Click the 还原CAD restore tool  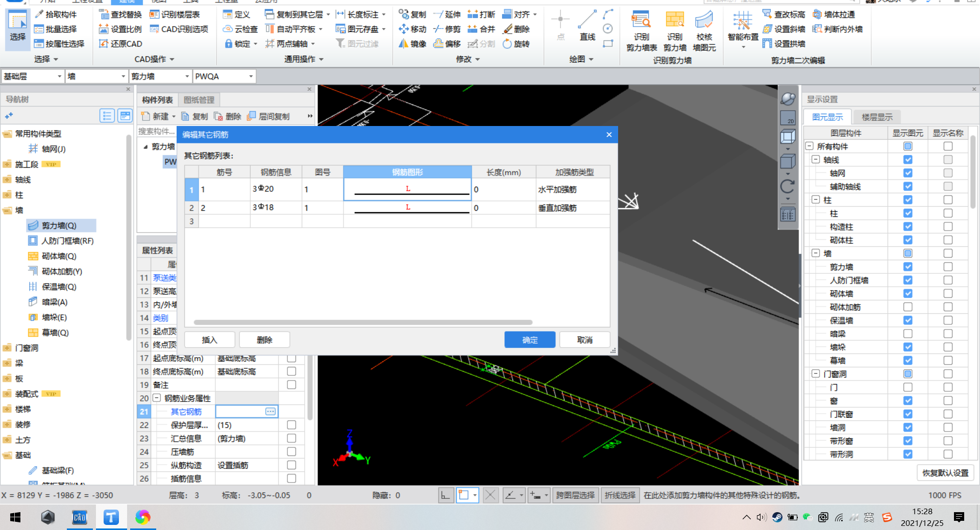pos(120,44)
